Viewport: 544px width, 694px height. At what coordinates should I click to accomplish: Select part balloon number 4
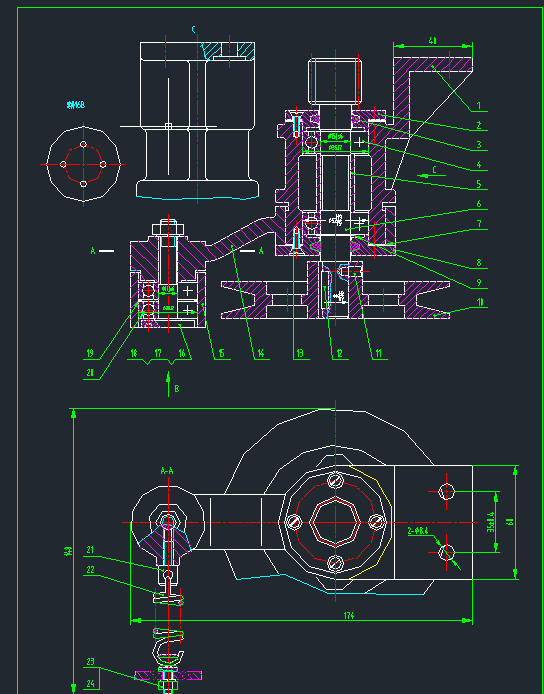pyautogui.click(x=479, y=165)
